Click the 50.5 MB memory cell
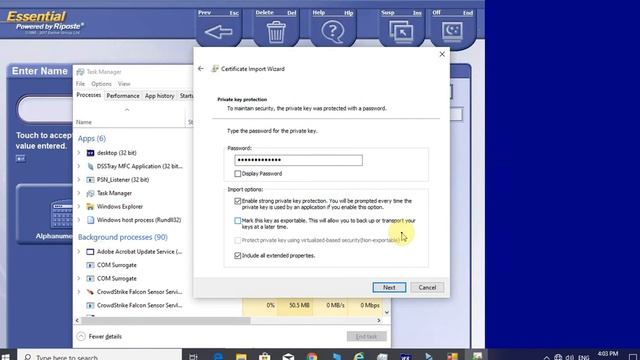Screen dimensions: 640x360 pos(295,305)
